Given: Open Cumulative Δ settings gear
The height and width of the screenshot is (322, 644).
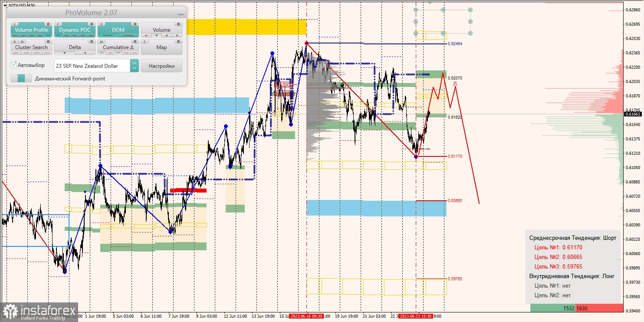Looking at the screenshot, I should coord(135,42).
